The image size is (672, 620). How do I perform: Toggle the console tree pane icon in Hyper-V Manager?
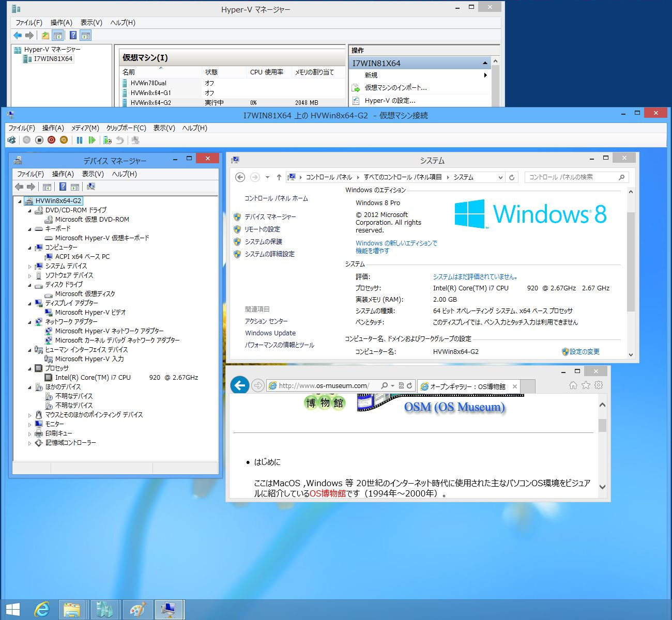58,35
